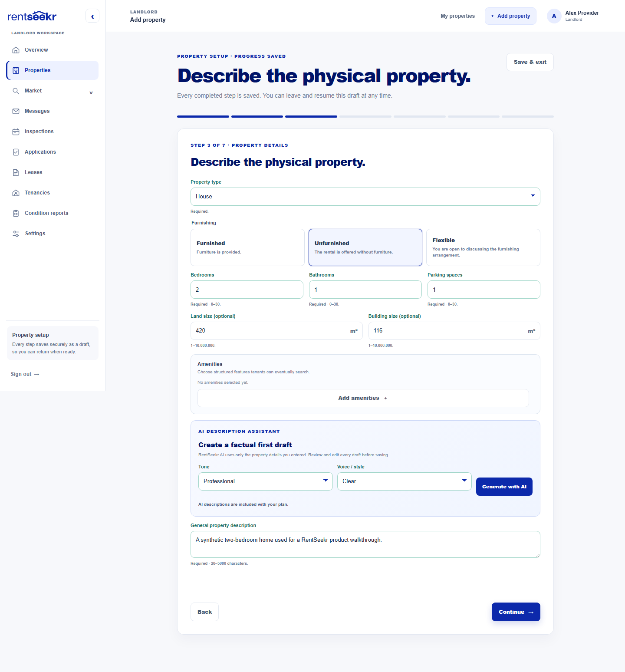Click the Continue button
The width and height of the screenshot is (625, 672).
tap(516, 612)
